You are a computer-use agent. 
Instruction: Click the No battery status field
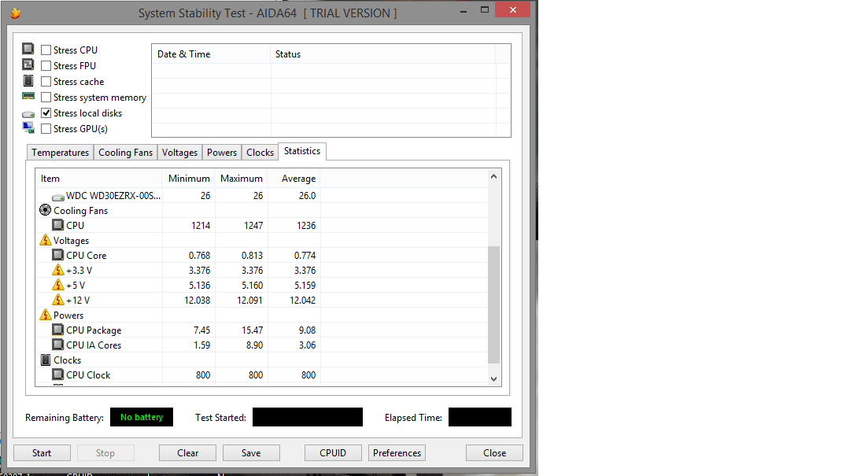(x=142, y=417)
